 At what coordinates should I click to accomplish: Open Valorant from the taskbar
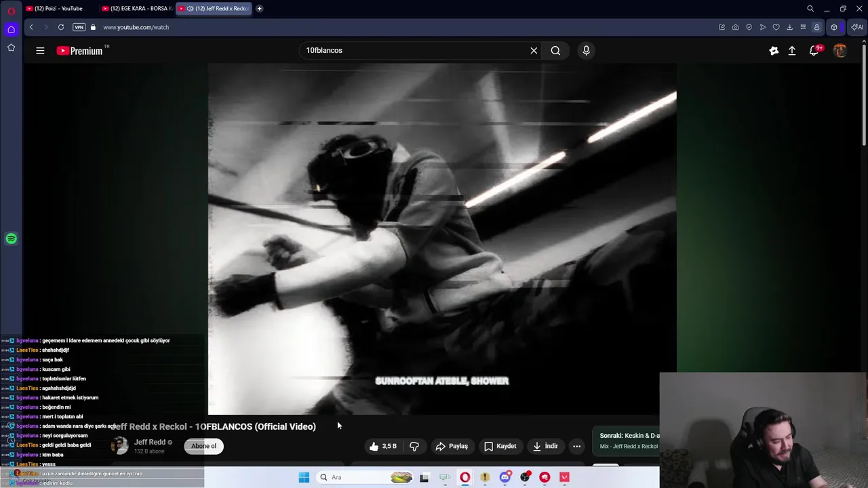point(564,477)
